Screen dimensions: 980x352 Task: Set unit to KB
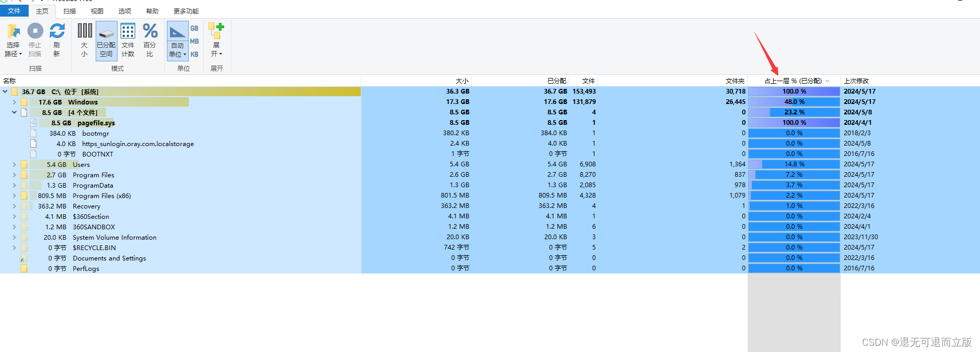194,54
